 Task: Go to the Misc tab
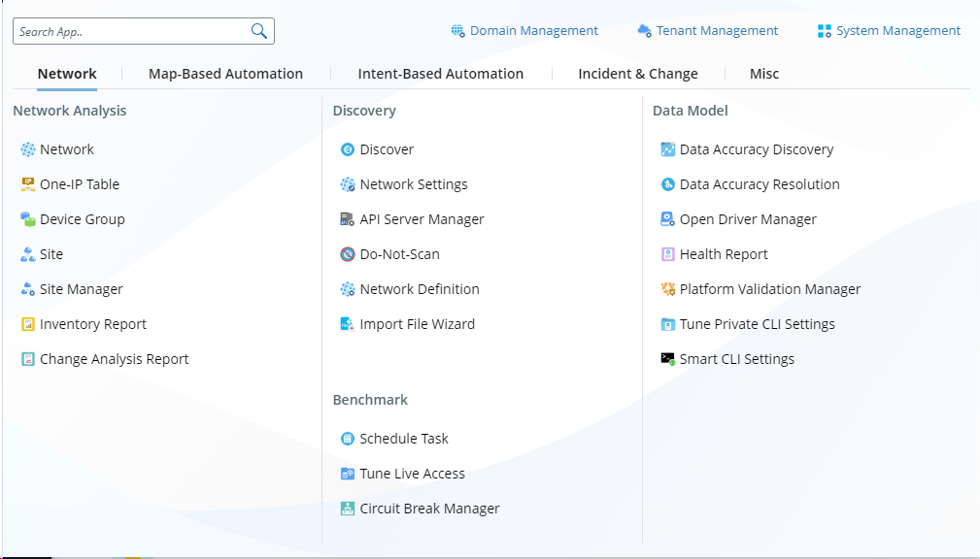click(763, 74)
